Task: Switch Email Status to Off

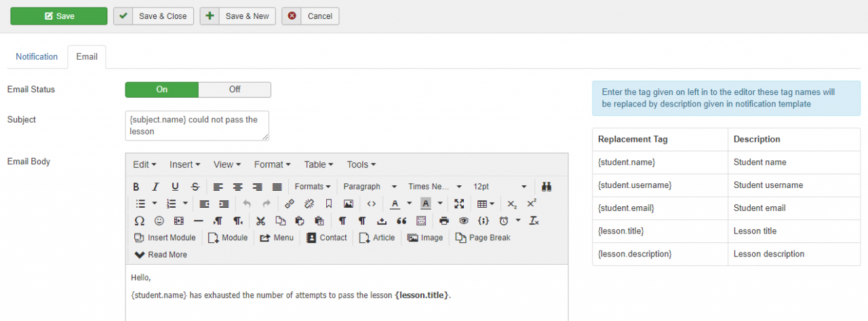Action: coord(235,90)
